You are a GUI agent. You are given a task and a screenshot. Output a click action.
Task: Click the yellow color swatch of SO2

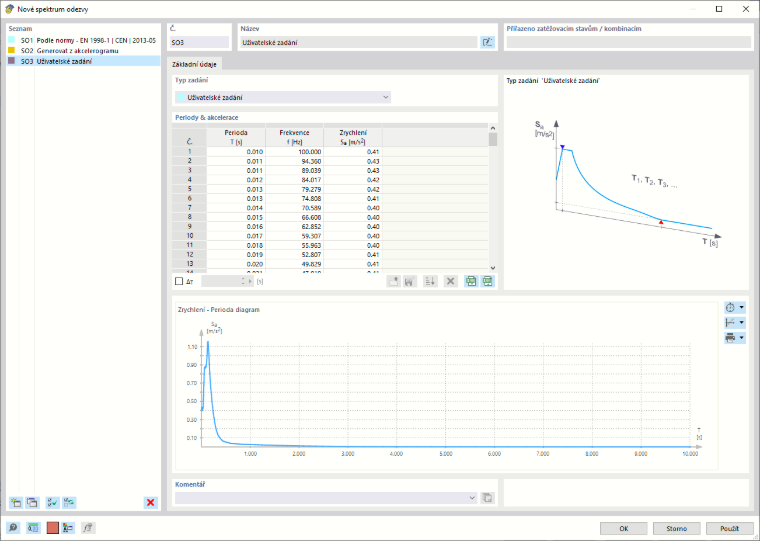(x=12, y=50)
